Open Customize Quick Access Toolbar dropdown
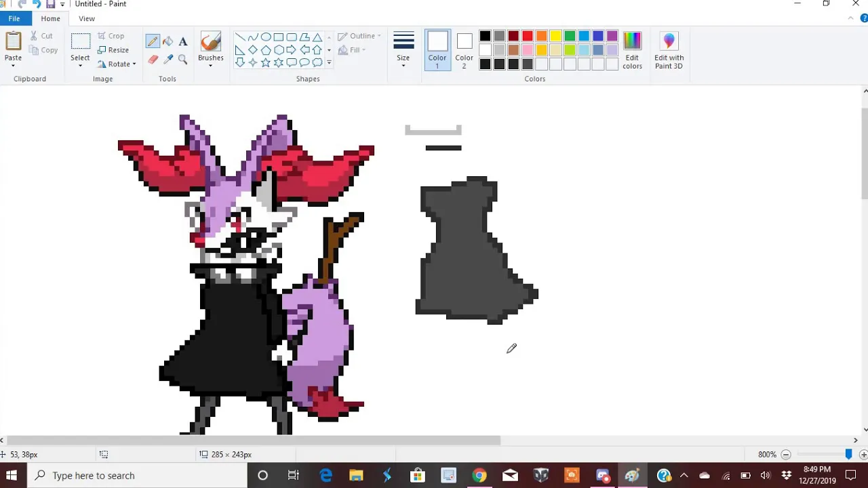Image resolution: width=868 pixels, height=488 pixels. coord(62,4)
